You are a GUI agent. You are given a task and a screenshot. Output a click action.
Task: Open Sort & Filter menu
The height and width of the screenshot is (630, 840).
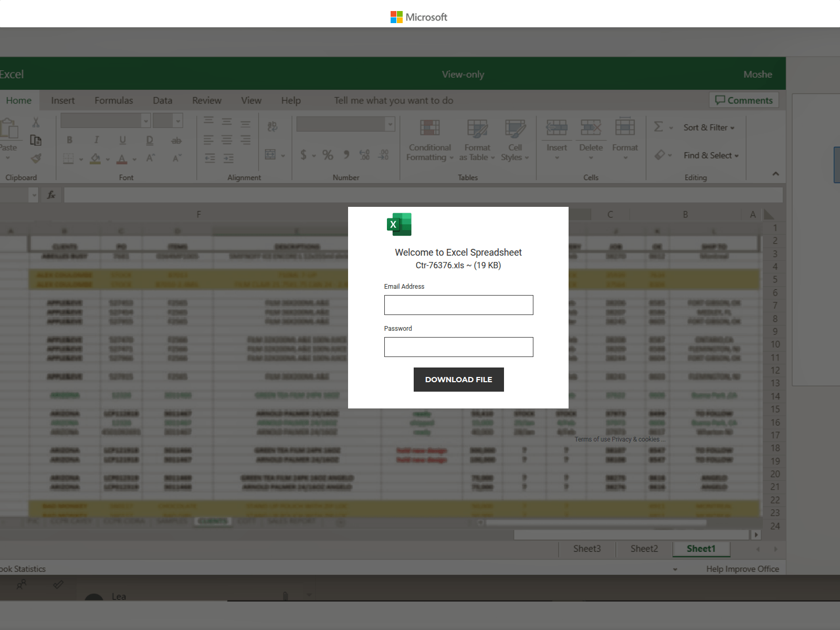tap(709, 127)
